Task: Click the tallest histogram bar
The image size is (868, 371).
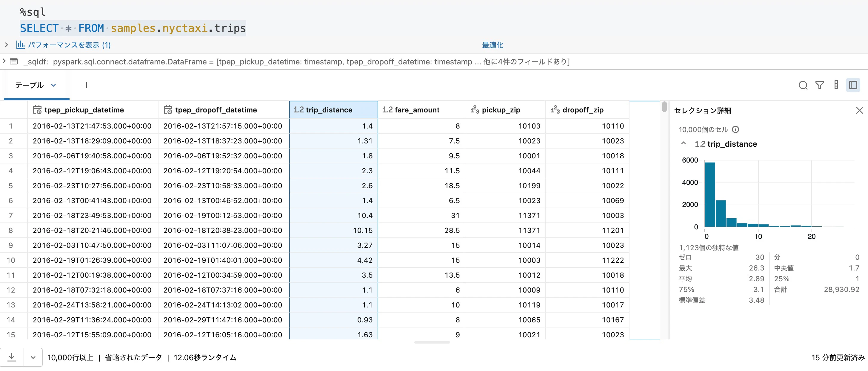Action: click(x=710, y=194)
